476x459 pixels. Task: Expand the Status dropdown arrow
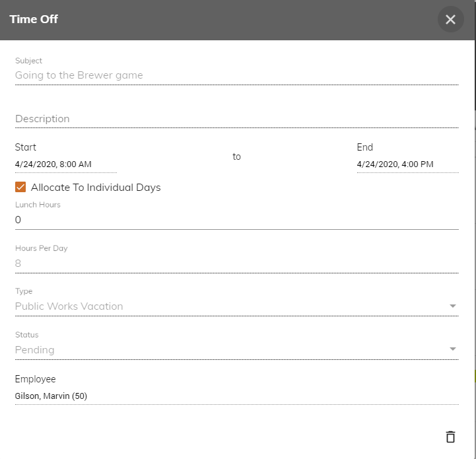click(x=453, y=349)
